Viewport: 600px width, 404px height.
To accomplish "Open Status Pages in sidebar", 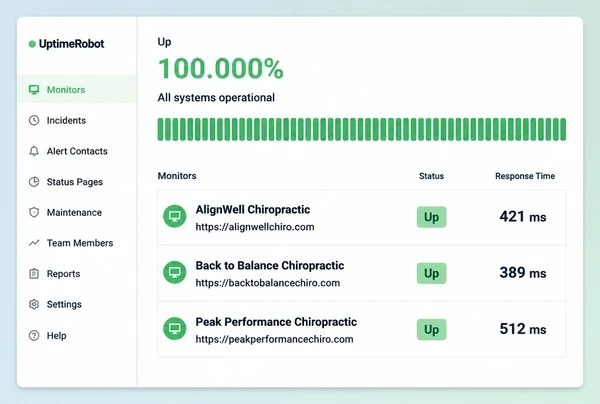I will pyautogui.click(x=75, y=182).
